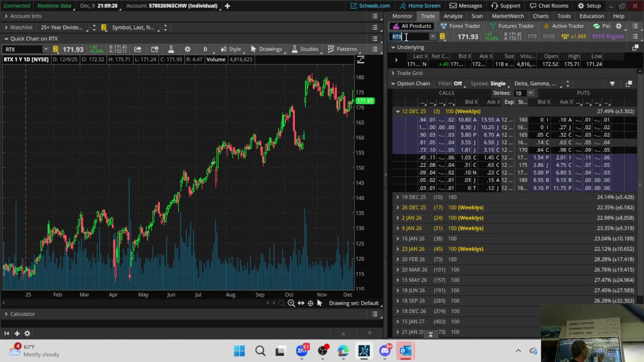Open the RTX symbol dropdown in Quick Chart

pyautogui.click(x=46, y=49)
